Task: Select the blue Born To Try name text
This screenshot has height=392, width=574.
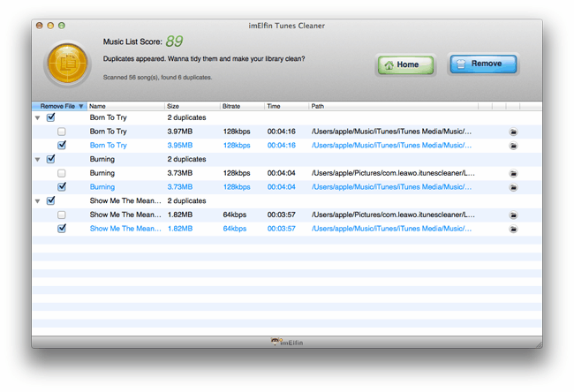Action: [109, 146]
